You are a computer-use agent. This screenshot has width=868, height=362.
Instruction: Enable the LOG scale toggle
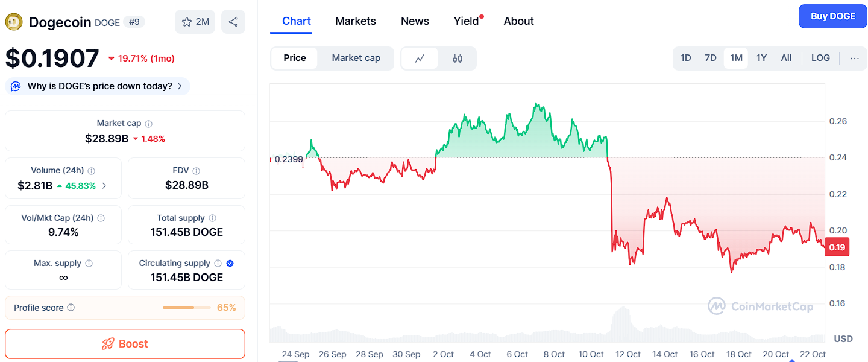(820, 59)
